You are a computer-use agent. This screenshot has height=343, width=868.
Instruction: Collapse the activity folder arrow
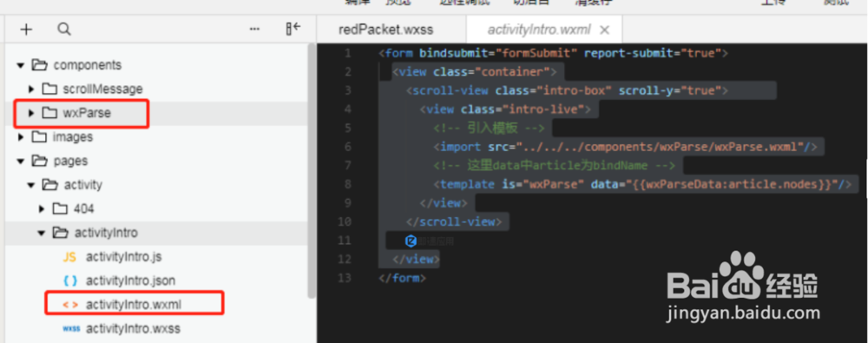click(x=31, y=185)
